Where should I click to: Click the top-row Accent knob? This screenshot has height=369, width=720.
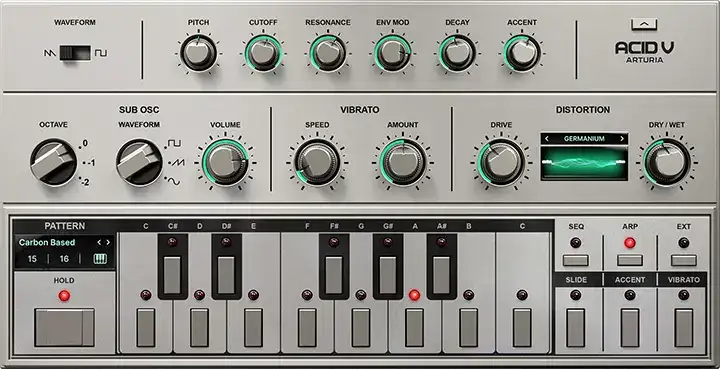tap(522, 53)
